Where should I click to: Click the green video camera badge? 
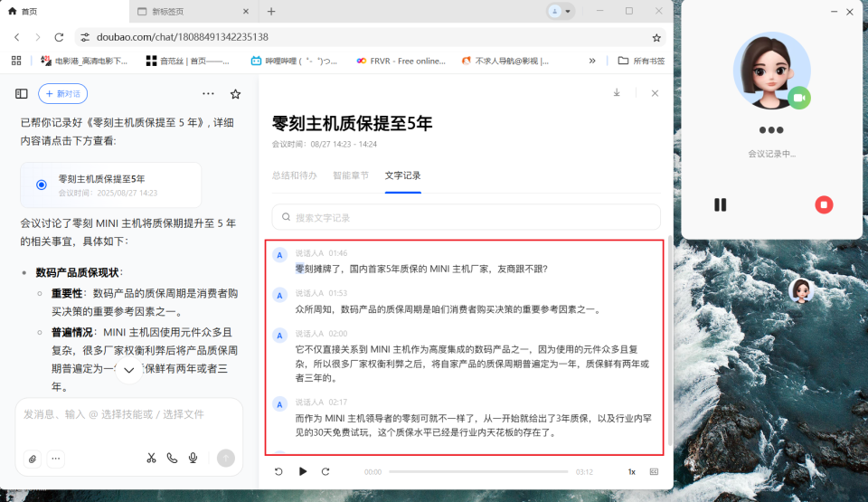click(799, 98)
